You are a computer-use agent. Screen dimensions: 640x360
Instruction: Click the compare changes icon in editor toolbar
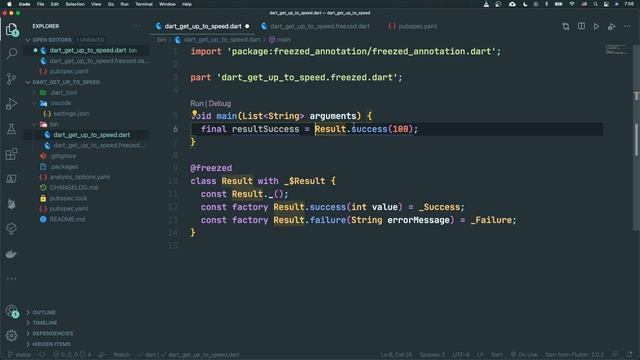566,27
